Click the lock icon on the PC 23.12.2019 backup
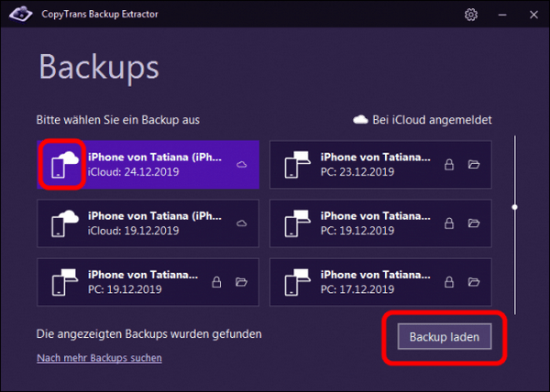550x392 pixels. coord(449,165)
